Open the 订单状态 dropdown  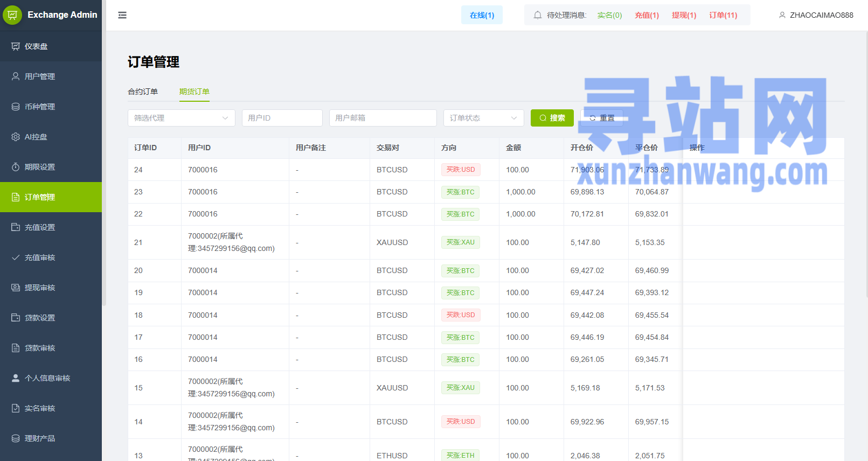click(484, 118)
